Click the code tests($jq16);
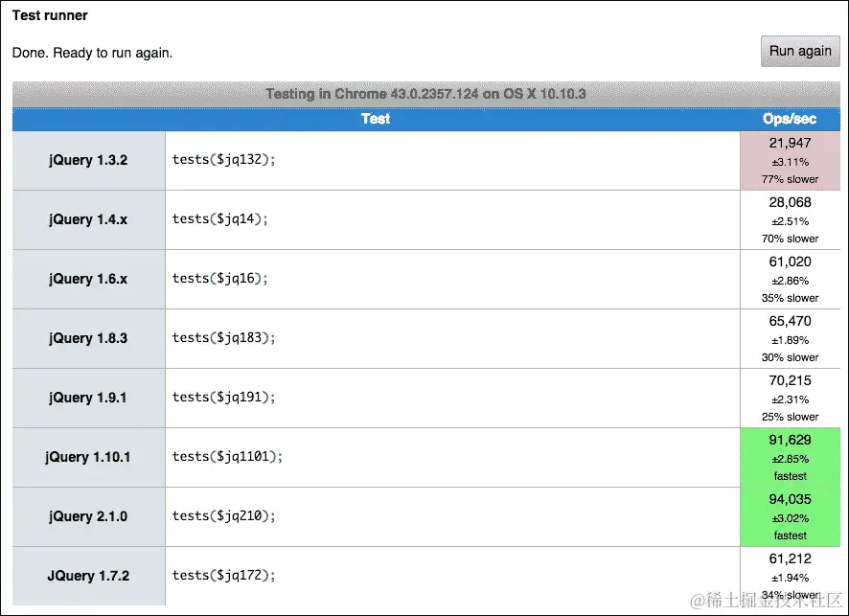This screenshot has height=616, width=849. coord(219,279)
